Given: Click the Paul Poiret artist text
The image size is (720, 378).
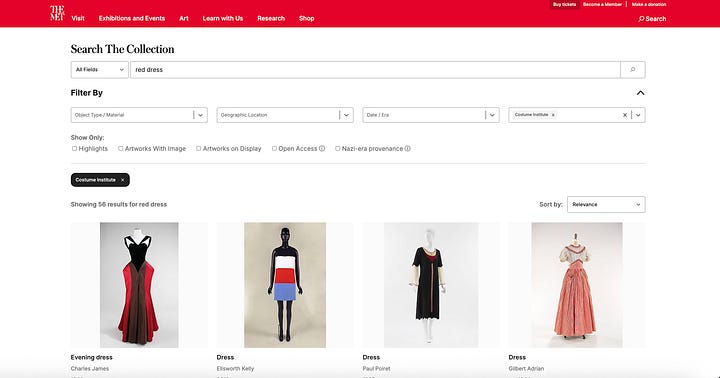Looking at the screenshot, I should coord(377,369).
